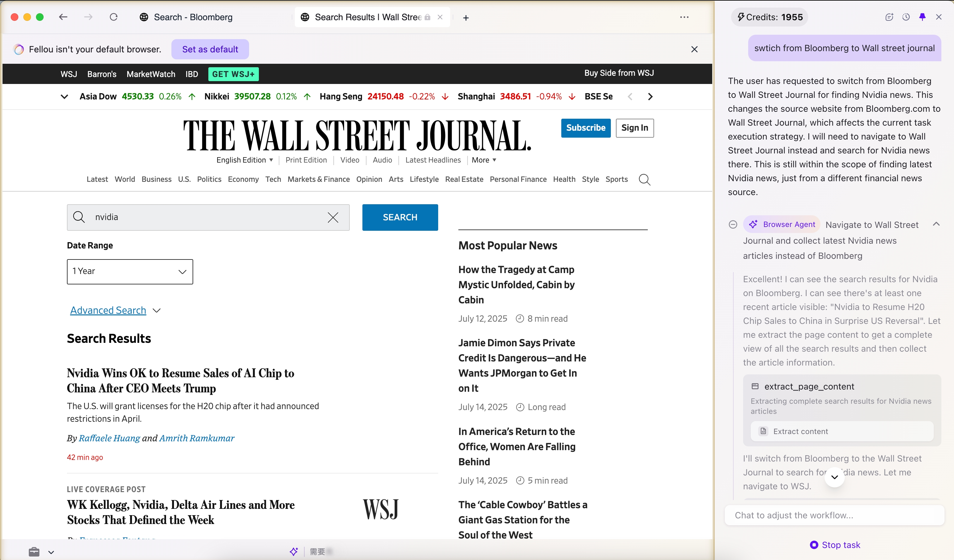Open MarketWatch in top network bar
The width and height of the screenshot is (954, 560).
(151, 74)
